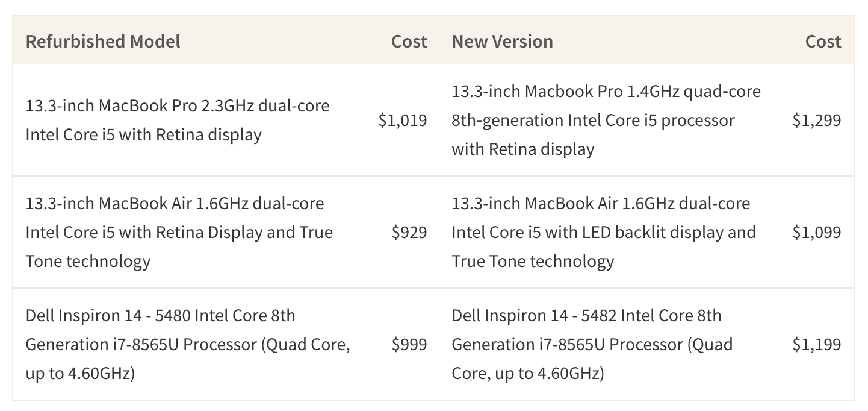Click "Core, up to 4.60GHz)" in new Dell row

528,373
